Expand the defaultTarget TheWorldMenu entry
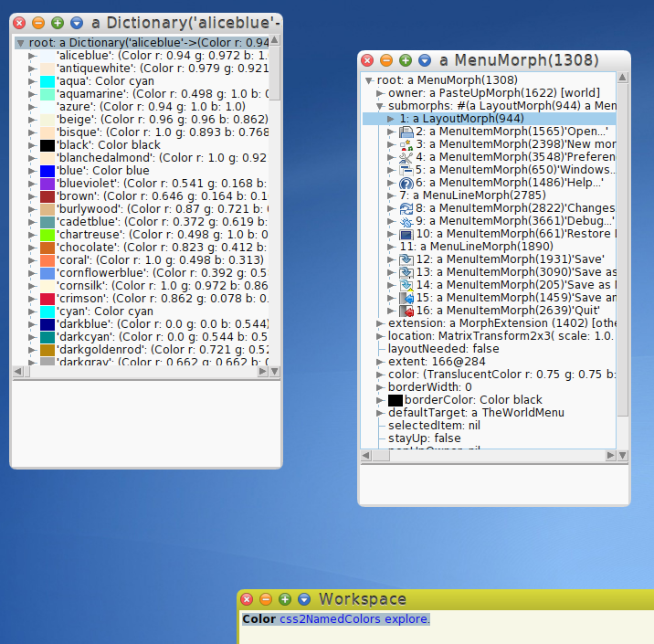654x644 pixels. [x=381, y=413]
